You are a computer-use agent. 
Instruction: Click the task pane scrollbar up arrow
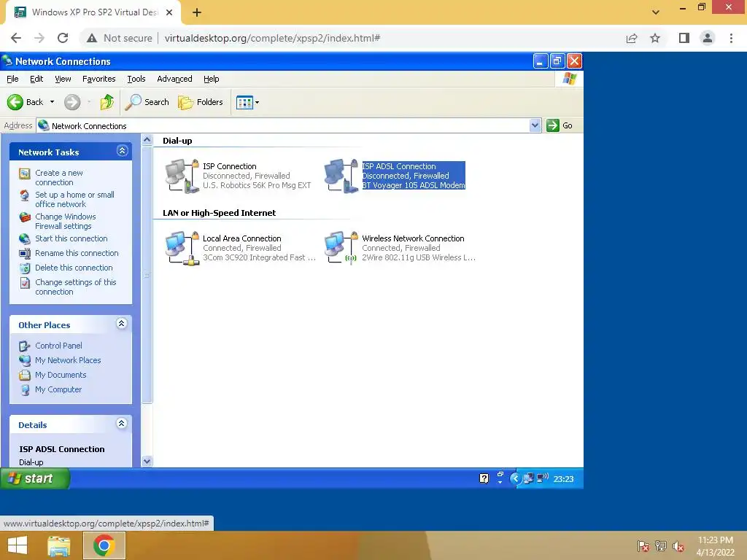[147, 139]
